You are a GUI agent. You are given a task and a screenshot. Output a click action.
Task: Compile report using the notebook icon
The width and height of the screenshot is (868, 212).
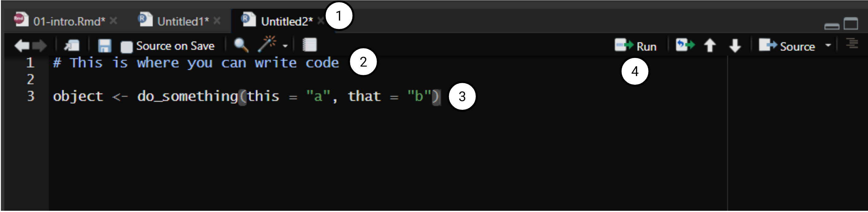pos(309,45)
